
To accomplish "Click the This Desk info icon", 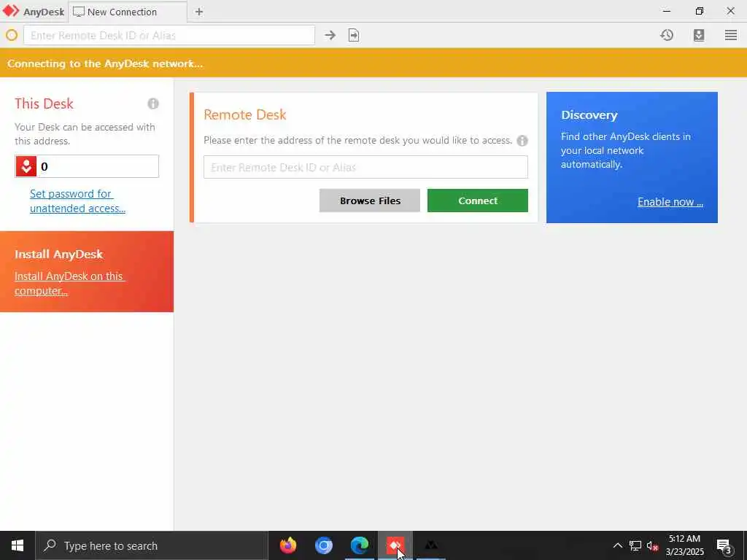I will point(153,104).
